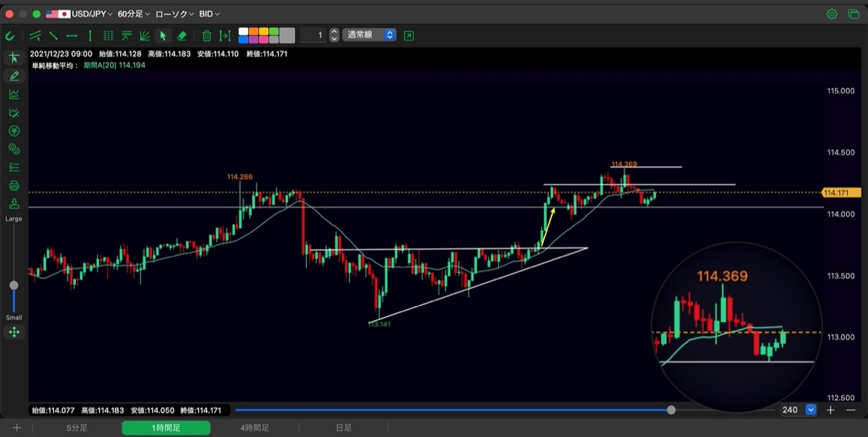Select the arrow pointer cursor tool
Viewport: 868px width, 437px height.
click(163, 35)
